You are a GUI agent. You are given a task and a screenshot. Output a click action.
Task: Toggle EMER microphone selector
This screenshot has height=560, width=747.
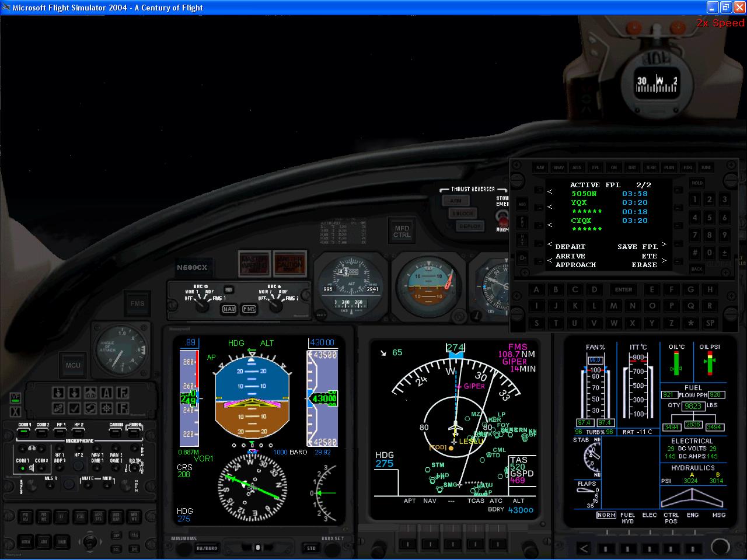(135, 432)
